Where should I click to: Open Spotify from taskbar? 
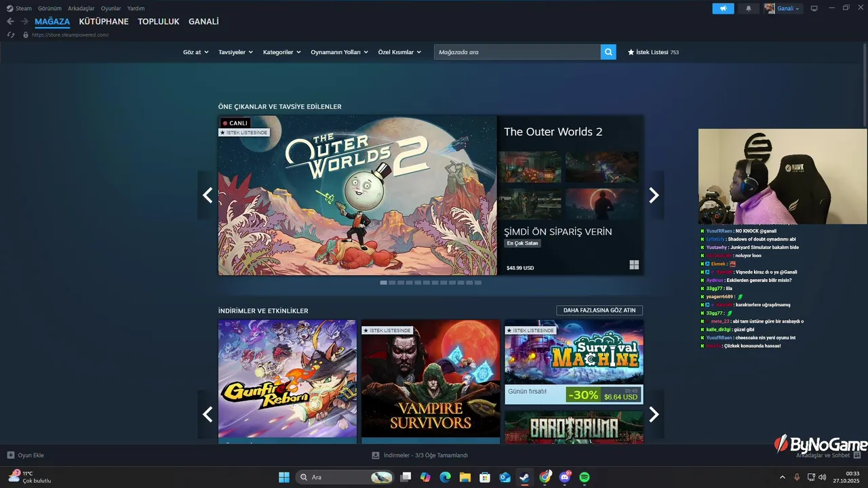(585, 477)
